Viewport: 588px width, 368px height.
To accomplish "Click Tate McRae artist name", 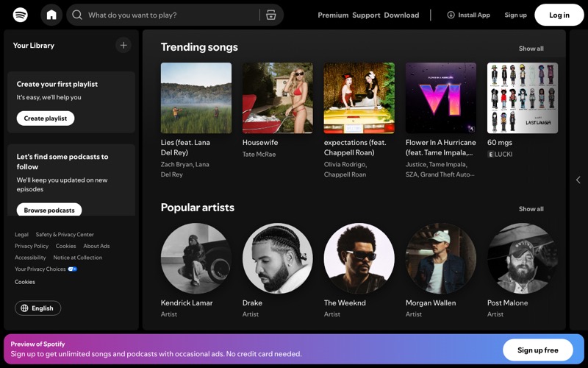I will [x=259, y=155].
